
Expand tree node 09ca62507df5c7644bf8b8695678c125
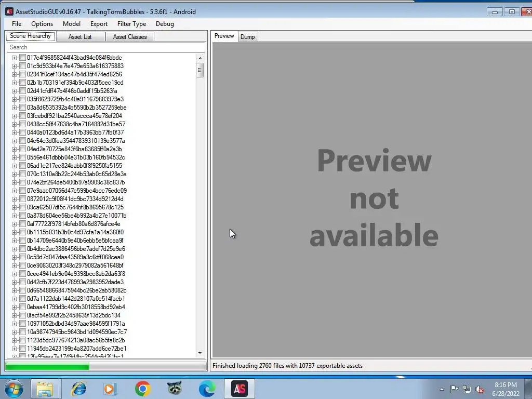coord(14,207)
